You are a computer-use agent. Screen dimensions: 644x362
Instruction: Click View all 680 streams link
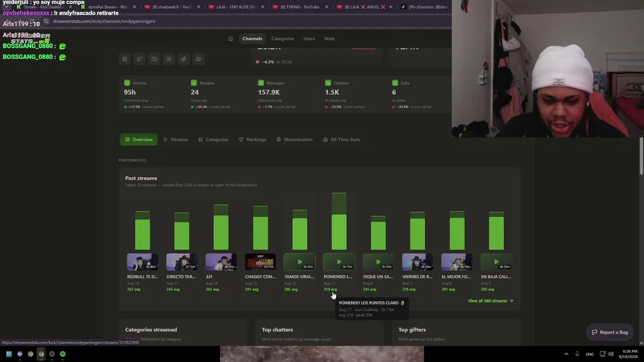(491, 301)
